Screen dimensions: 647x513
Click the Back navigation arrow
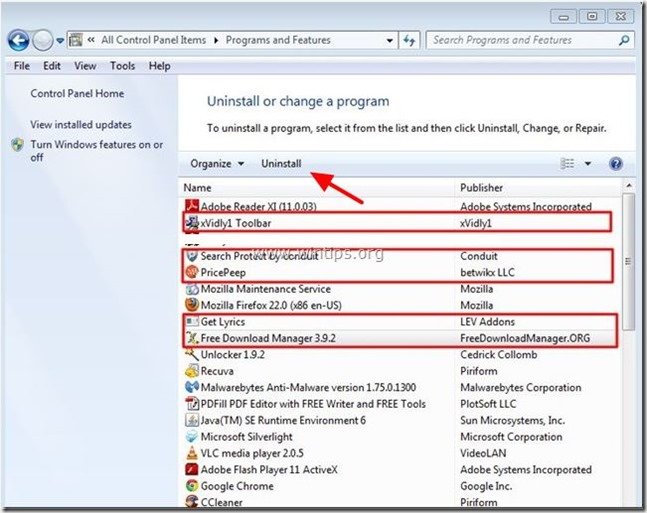pyautogui.click(x=19, y=40)
